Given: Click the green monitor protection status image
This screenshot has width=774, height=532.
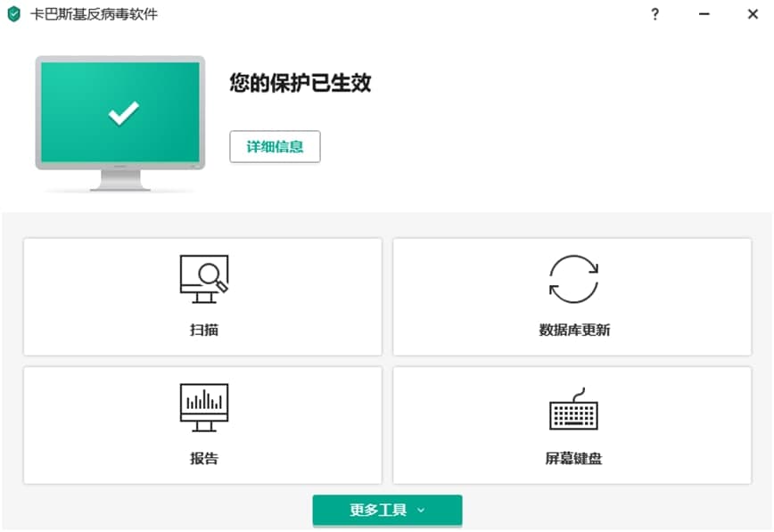Looking at the screenshot, I should [120, 123].
